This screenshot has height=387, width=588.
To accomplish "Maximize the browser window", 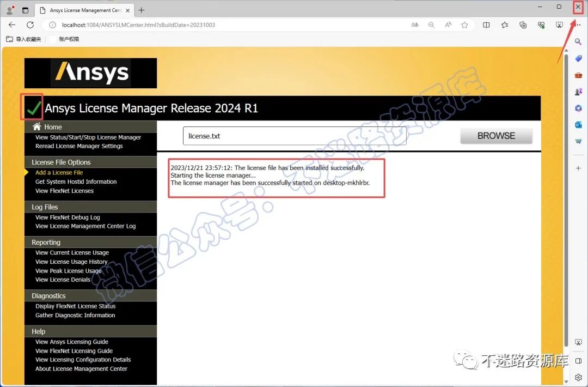I will point(559,7).
